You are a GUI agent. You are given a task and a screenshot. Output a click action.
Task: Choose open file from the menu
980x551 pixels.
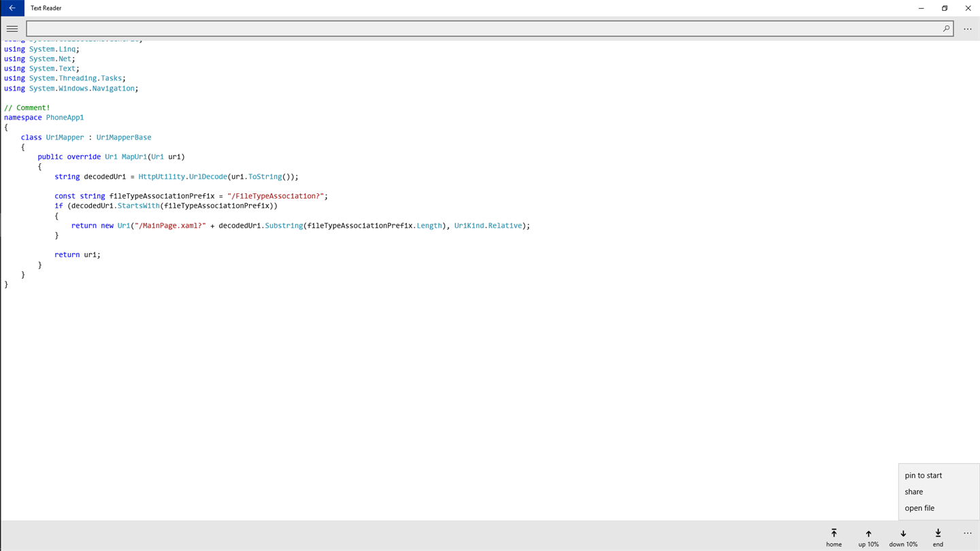pyautogui.click(x=939, y=508)
